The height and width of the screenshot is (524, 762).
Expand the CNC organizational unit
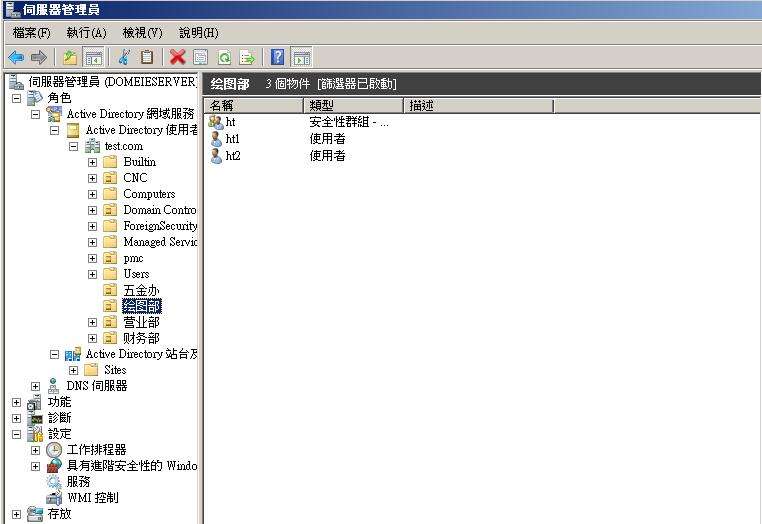pos(92,178)
